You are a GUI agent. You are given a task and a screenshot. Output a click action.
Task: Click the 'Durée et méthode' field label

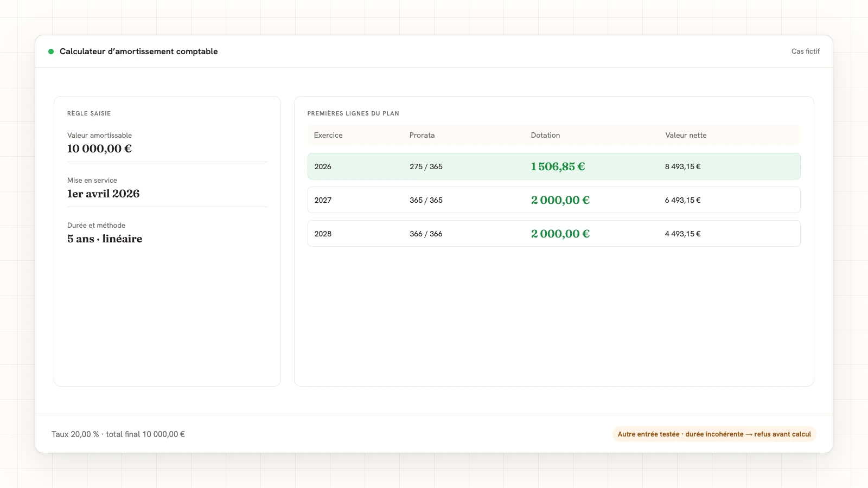coord(96,225)
